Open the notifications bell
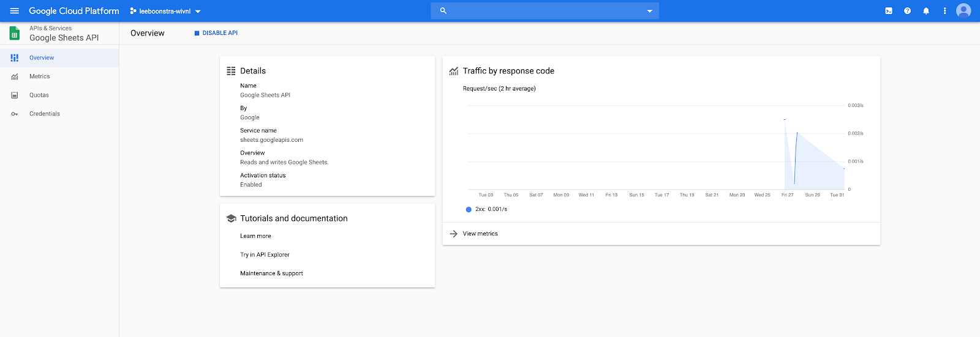This screenshot has width=980, height=337. [926, 11]
